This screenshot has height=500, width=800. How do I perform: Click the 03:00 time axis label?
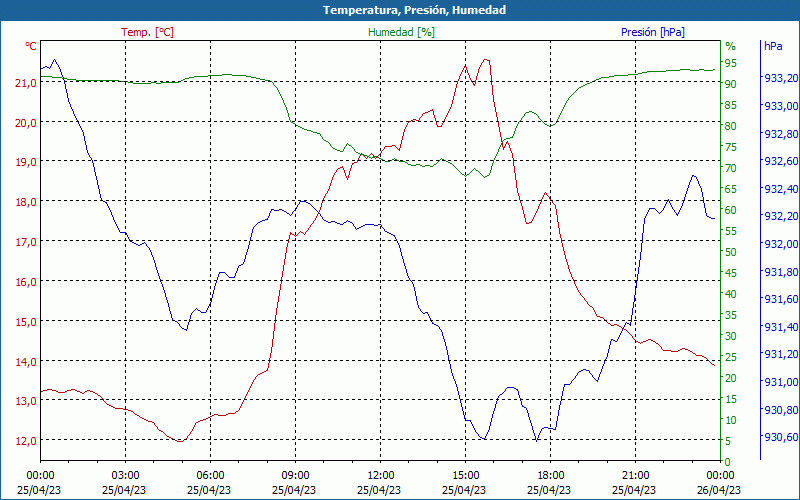[x=126, y=474]
